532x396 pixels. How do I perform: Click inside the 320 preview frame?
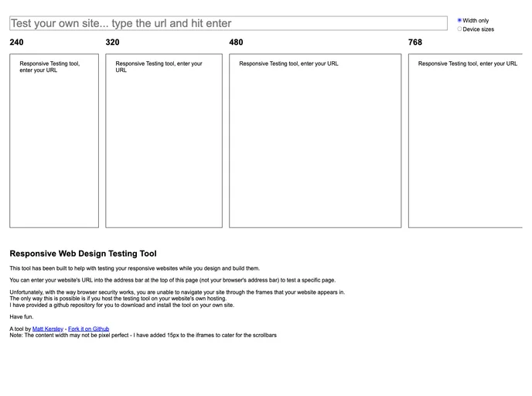point(164,141)
